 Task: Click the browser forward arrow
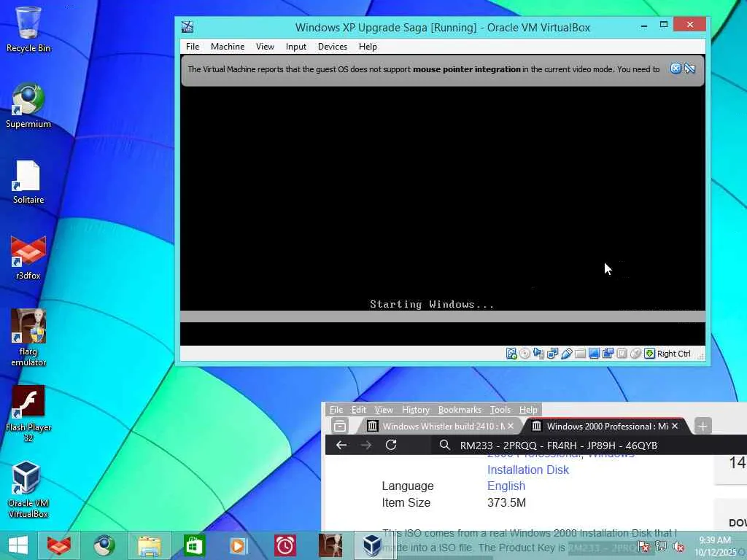(x=366, y=446)
